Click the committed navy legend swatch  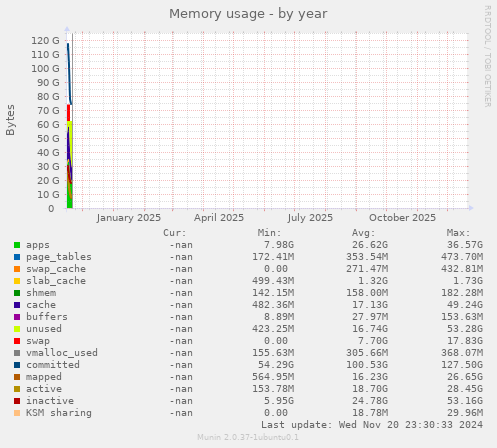tap(17, 365)
